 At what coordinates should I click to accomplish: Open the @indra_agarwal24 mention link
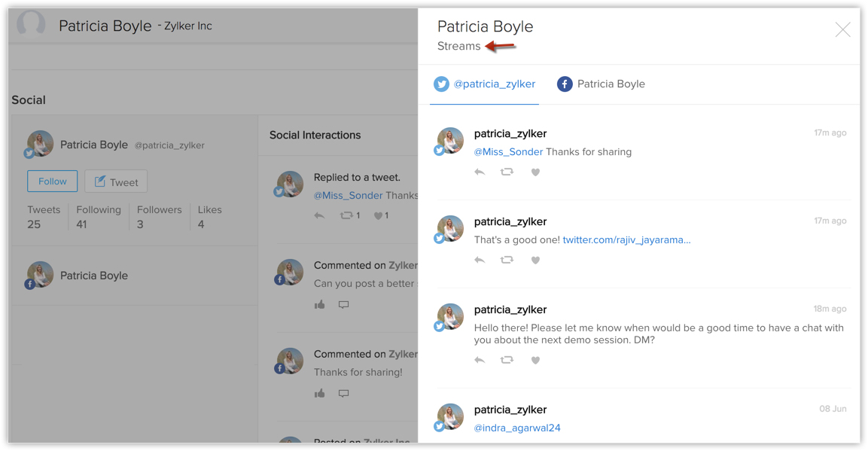[x=517, y=428]
